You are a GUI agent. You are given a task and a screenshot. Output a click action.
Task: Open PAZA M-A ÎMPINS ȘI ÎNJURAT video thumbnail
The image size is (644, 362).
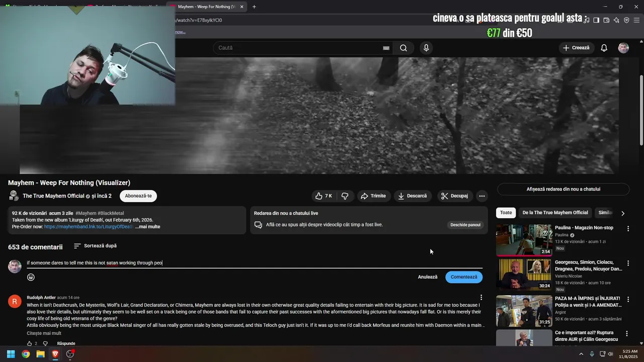tap(524, 311)
